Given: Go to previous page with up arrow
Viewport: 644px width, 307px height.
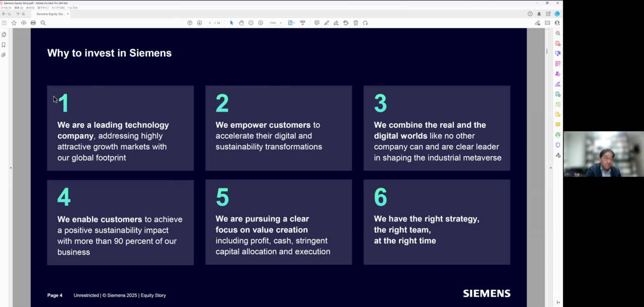Looking at the screenshot, I should point(190,23).
